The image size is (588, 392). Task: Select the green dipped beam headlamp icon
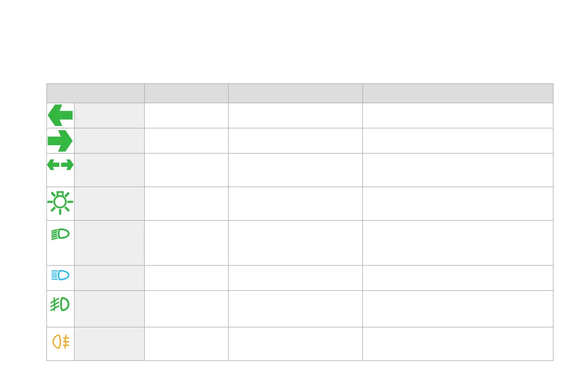click(60, 235)
